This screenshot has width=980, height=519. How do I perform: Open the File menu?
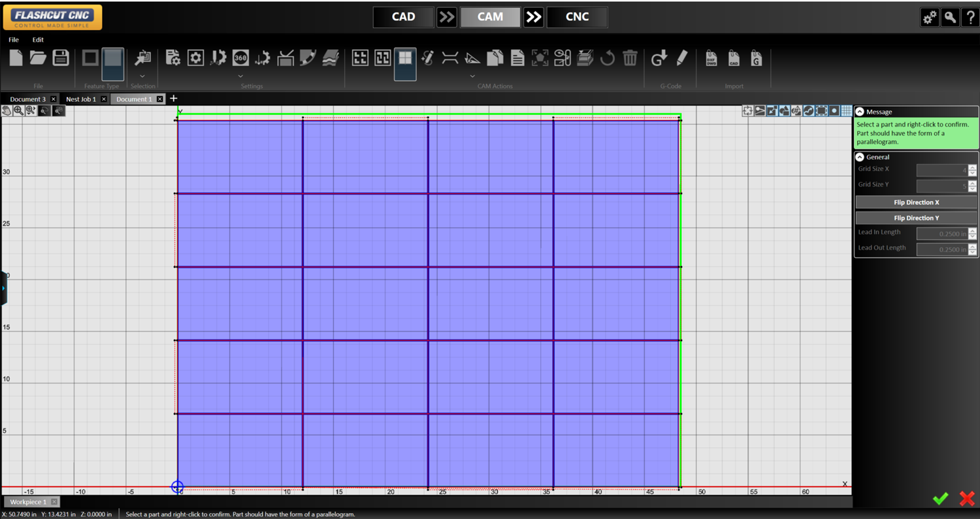[x=14, y=40]
